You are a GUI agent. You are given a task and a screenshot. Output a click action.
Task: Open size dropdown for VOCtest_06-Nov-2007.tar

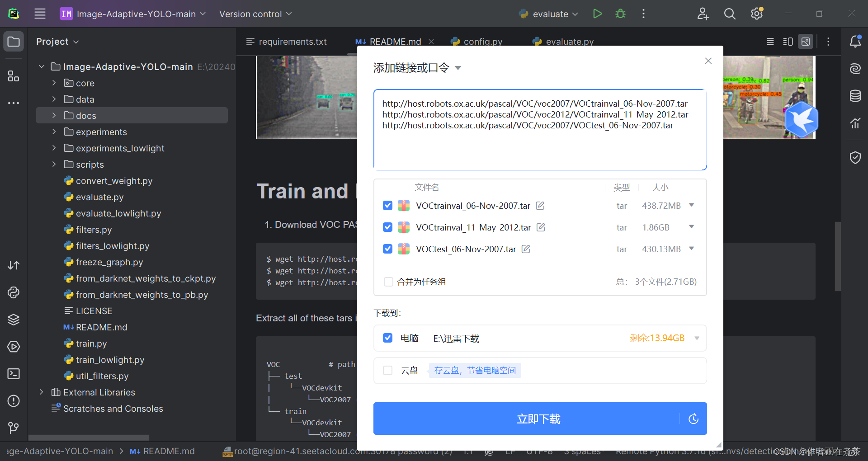[691, 249]
